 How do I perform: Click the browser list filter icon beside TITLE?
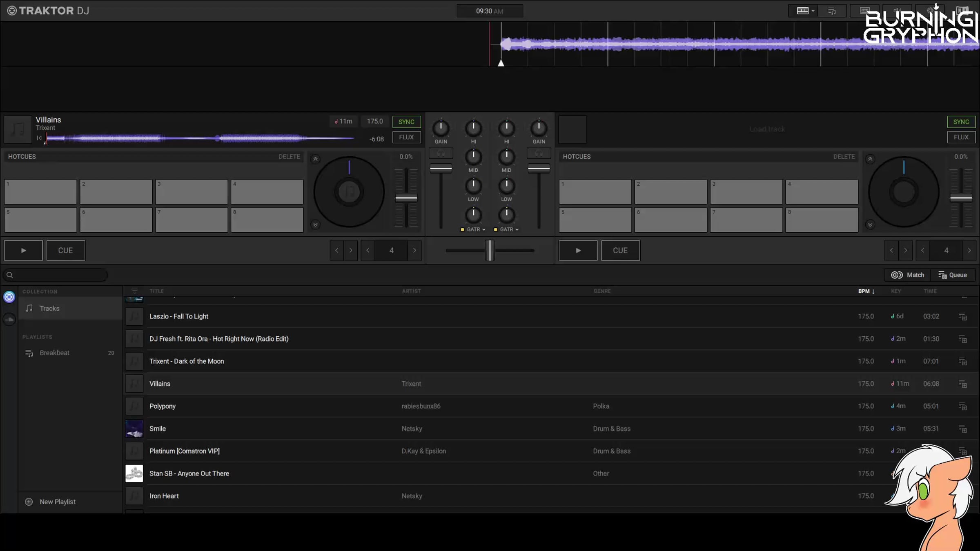[134, 291]
